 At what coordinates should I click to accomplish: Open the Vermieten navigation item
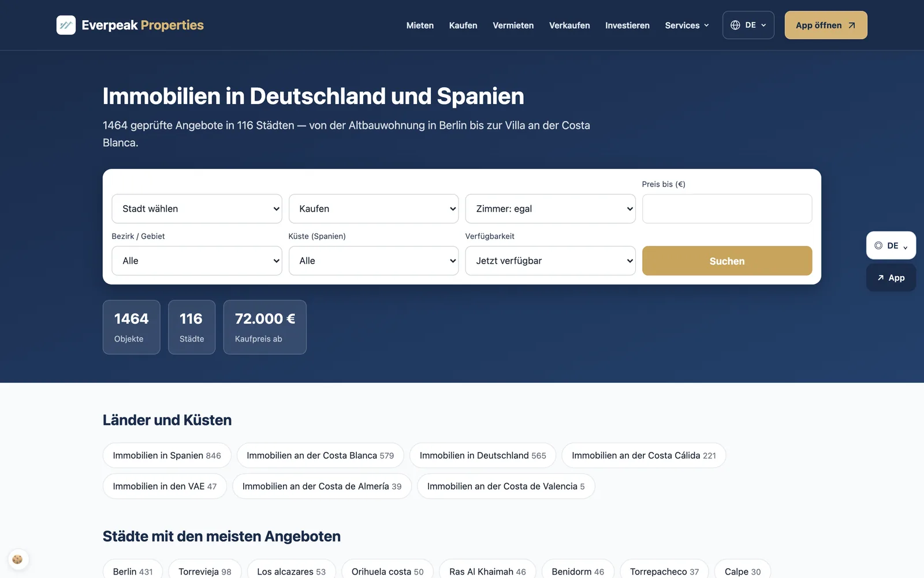513,25
